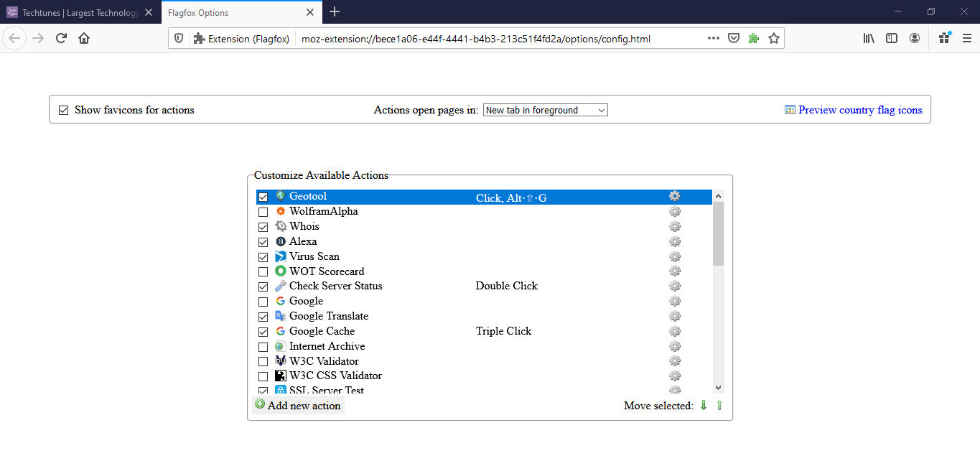Image resolution: width=980 pixels, height=461 pixels.
Task: Open the Firefox hamburger menu
Action: tap(966, 39)
